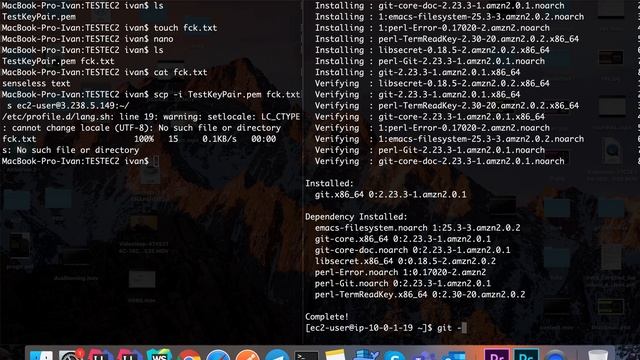Click 'git.x86_64 0:2.23.3-1.amzn2.0.1' line

click(x=390, y=194)
